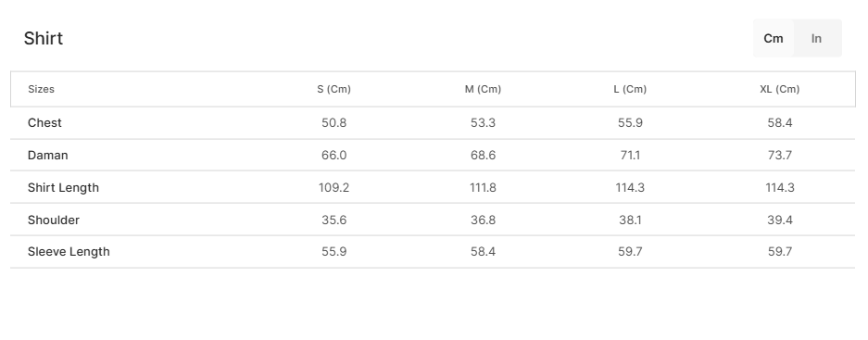This screenshot has height=340, width=868.
Task: Click the S (Cm) column header
Action: pyautogui.click(x=333, y=89)
